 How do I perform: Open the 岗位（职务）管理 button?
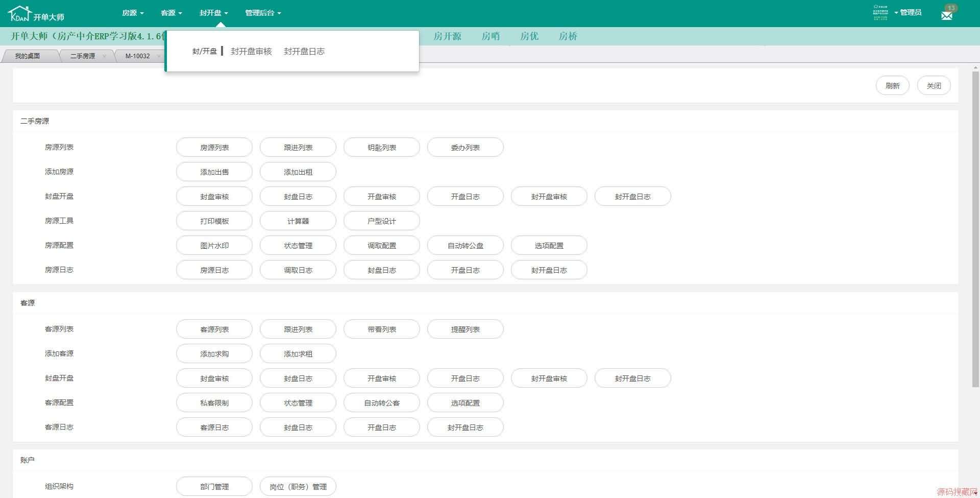[x=298, y=487]
